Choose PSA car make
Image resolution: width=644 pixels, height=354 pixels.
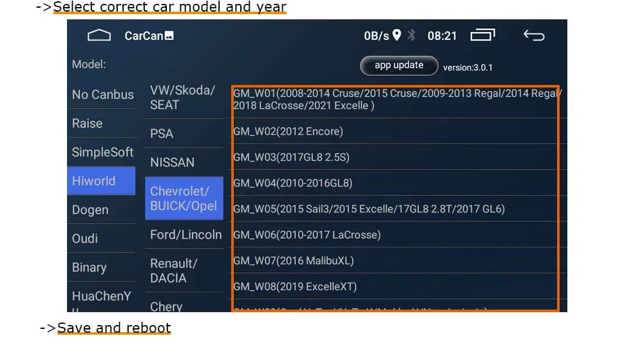[184, 133]
